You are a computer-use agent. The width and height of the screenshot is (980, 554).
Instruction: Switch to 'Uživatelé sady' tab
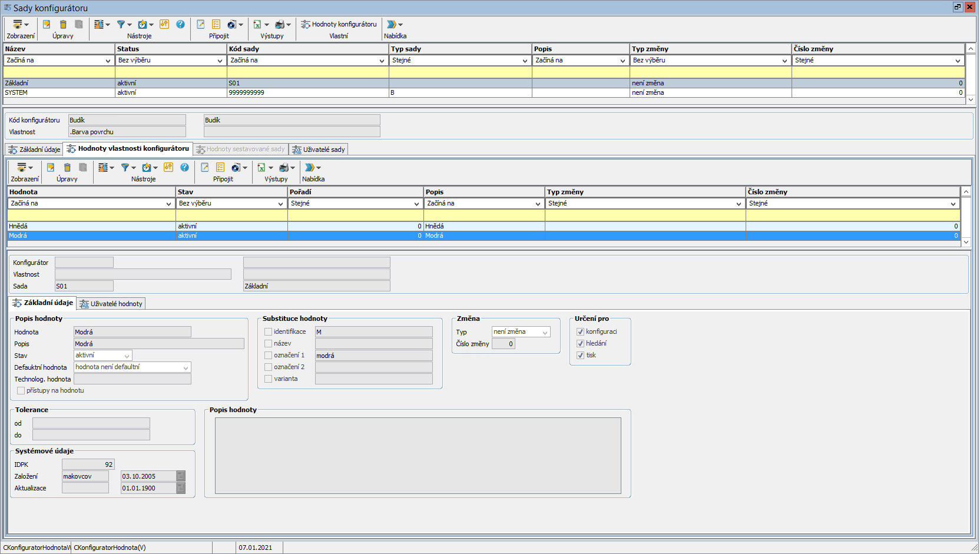point(319,150)
